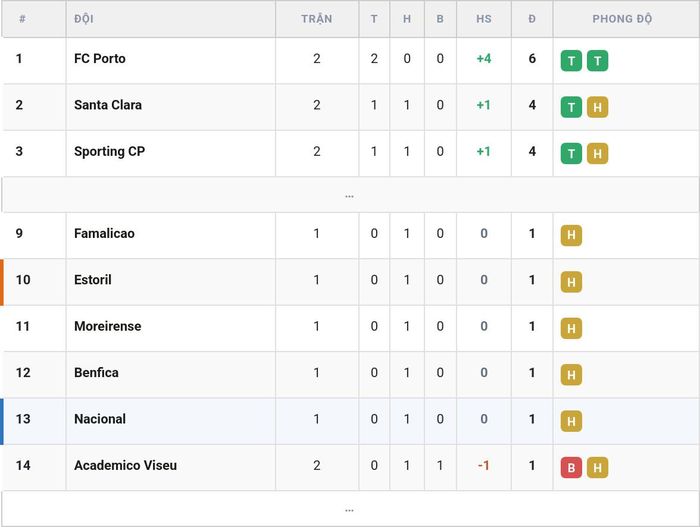Click Moreirense's yellow H form badge
The image size is (700, 527).
[x=571, y=328]
